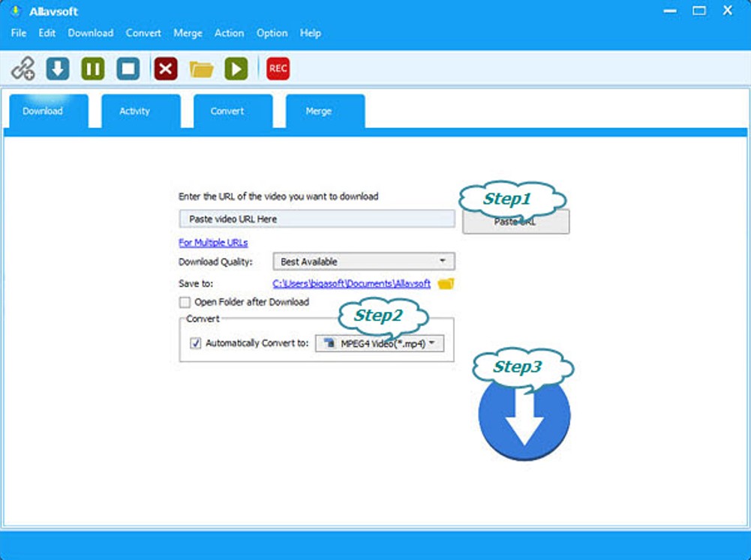The height and width of the screenshot is (560, 751).
Task: Enable Open Folder after Download checkbox
Action: click(x=185, y=302)
